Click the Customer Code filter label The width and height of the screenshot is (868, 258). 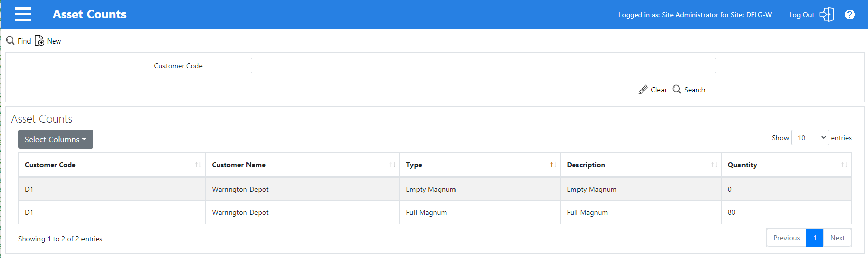[178, 66]
